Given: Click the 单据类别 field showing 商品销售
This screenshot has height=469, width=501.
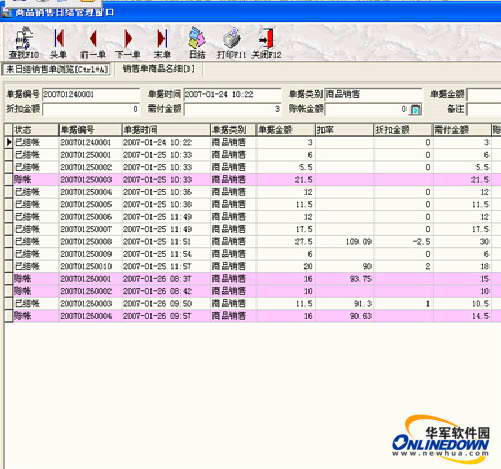Looking at the screenshot, I should (374, 94).
